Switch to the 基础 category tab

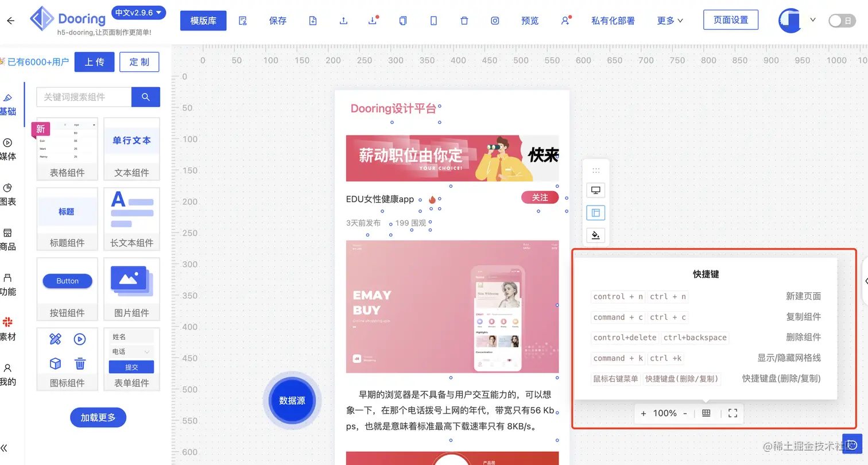7,105
